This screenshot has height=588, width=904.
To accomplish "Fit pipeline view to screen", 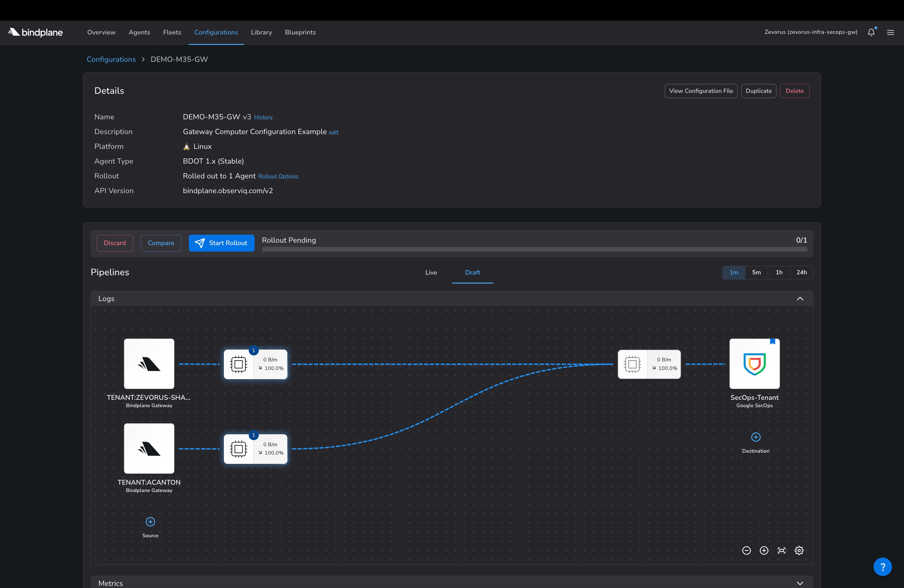I will pyautogui.click(x=782, y=550).
